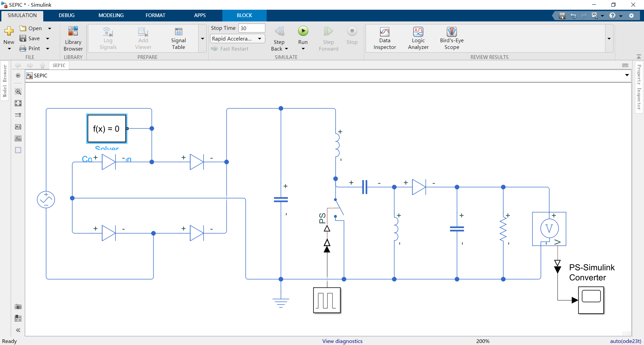Click the screenshot camera icon in palette
The width and height of the screenshot is (644, 345).
[18, 306]
